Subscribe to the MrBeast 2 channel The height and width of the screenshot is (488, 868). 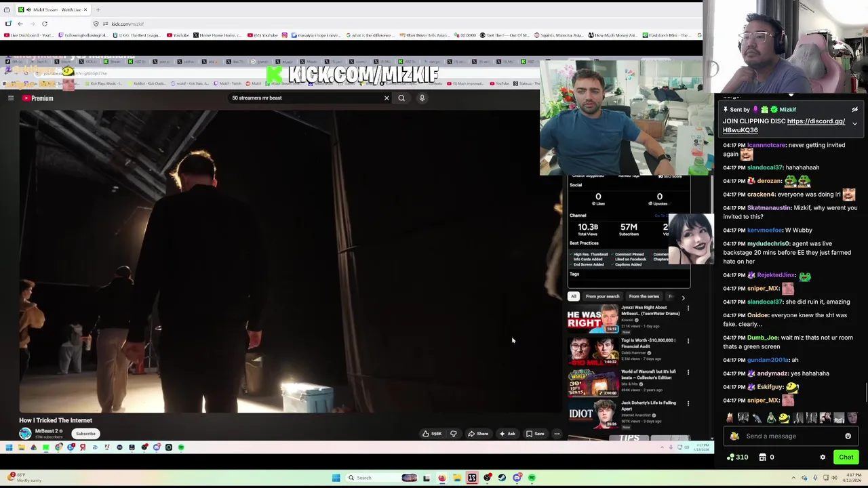click(85, 434)
